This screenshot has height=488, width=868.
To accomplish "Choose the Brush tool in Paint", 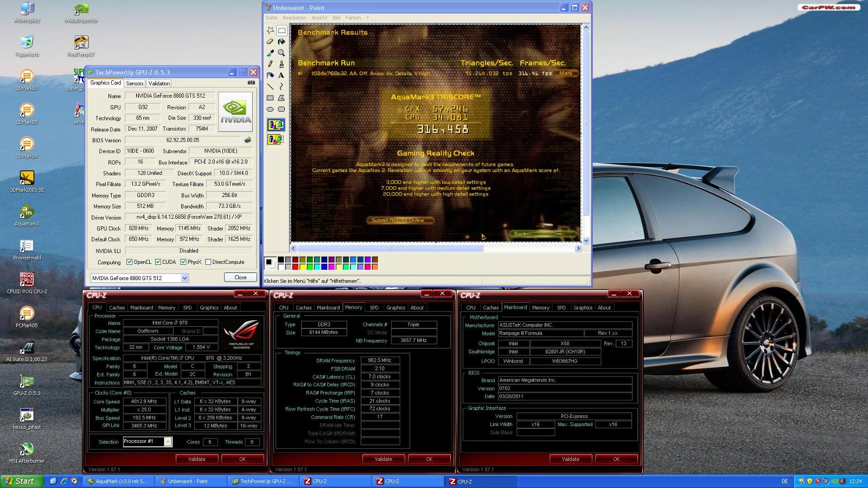I will 282,64.
